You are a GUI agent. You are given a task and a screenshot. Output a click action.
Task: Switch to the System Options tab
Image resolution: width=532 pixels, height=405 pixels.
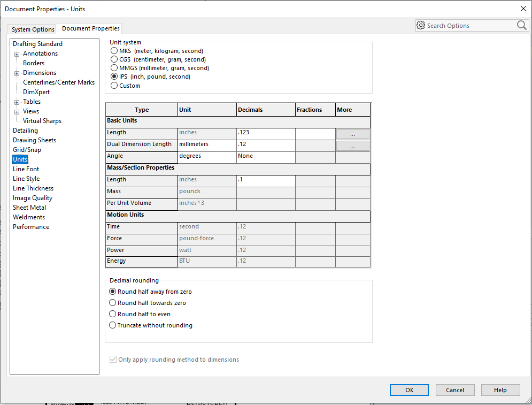click(x=33, y=29)
